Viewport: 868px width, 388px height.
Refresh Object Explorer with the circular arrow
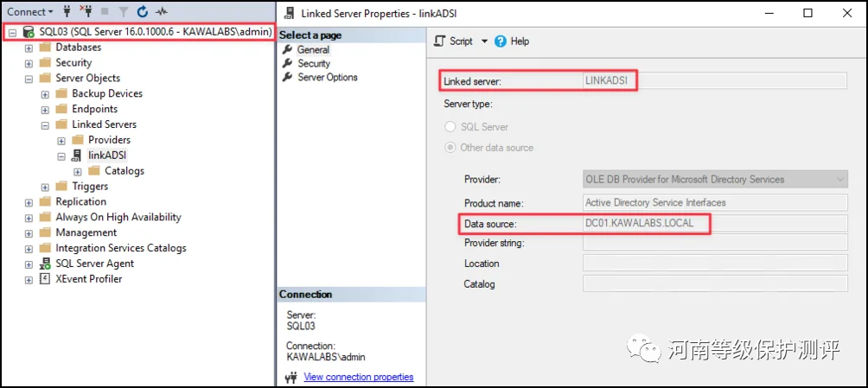[143, 11]
